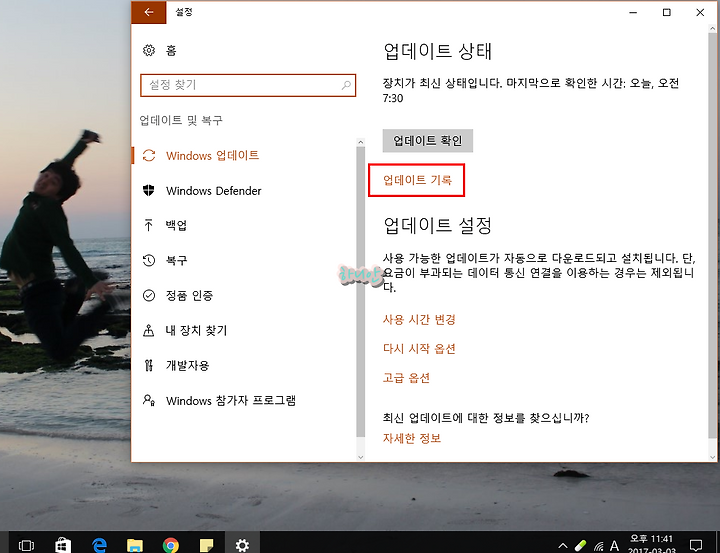Click the developer tools icon
The image size is (720, 553).
coord(148,365)
